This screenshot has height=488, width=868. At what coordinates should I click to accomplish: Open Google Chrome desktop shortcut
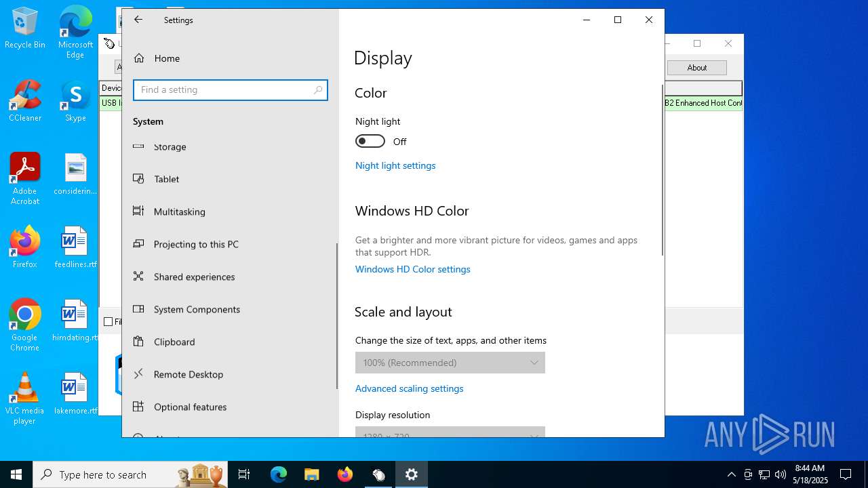(x=25, y=325)
